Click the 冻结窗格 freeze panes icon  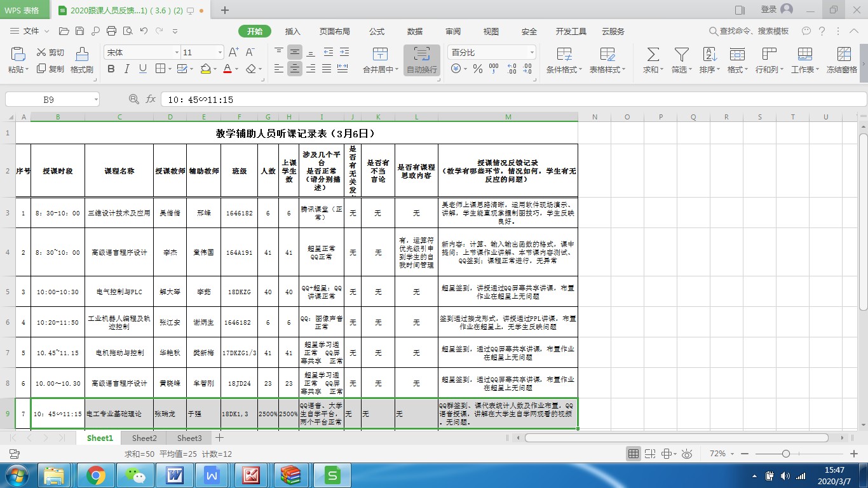844,55
